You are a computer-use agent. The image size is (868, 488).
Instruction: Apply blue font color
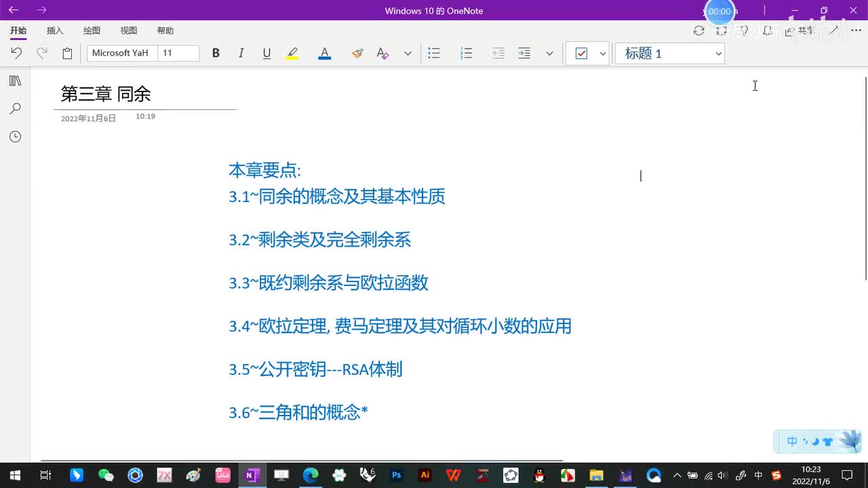(x=325, y=53)
